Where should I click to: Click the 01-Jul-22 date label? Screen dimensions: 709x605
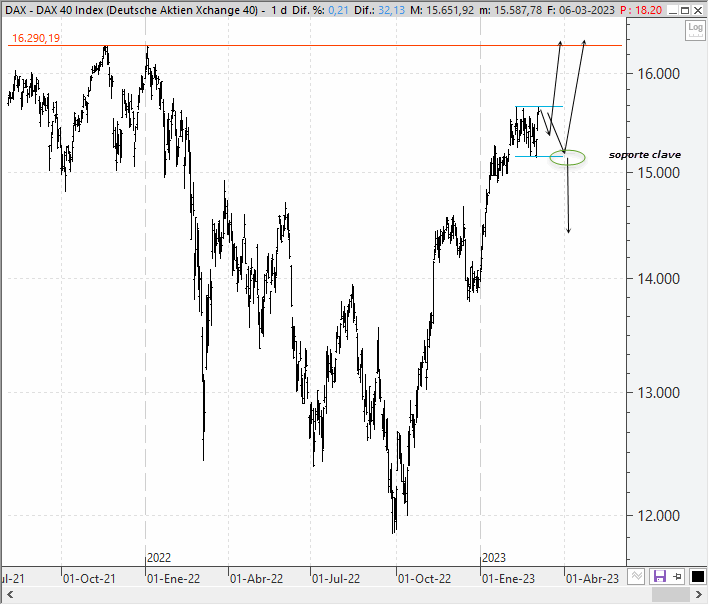click(x=336, y=578)
